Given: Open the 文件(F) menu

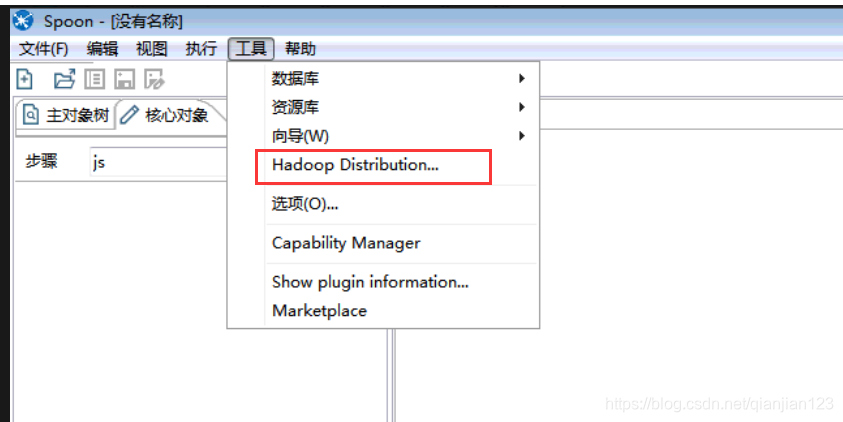Looking at the screenshot, I should coord(44,49).
